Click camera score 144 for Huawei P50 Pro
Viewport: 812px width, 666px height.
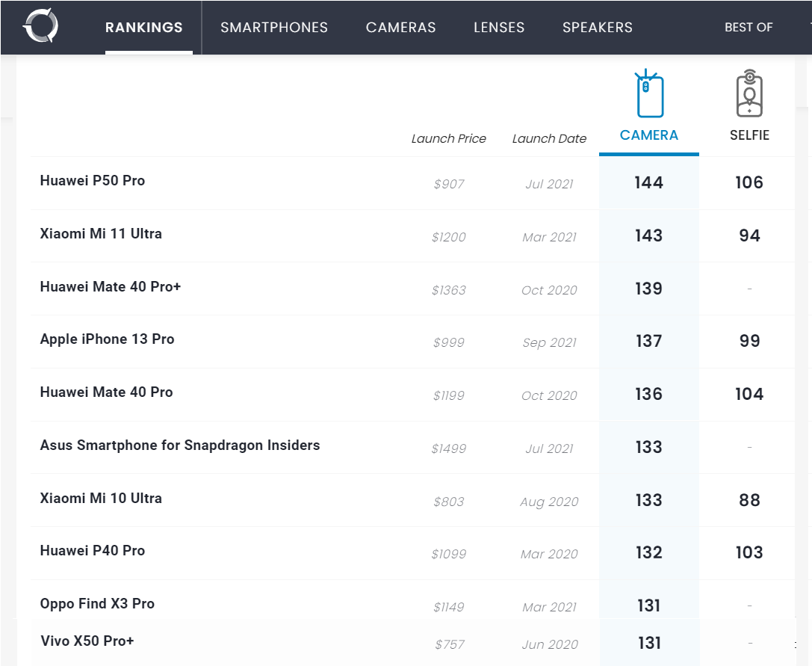tap(648, 182)
